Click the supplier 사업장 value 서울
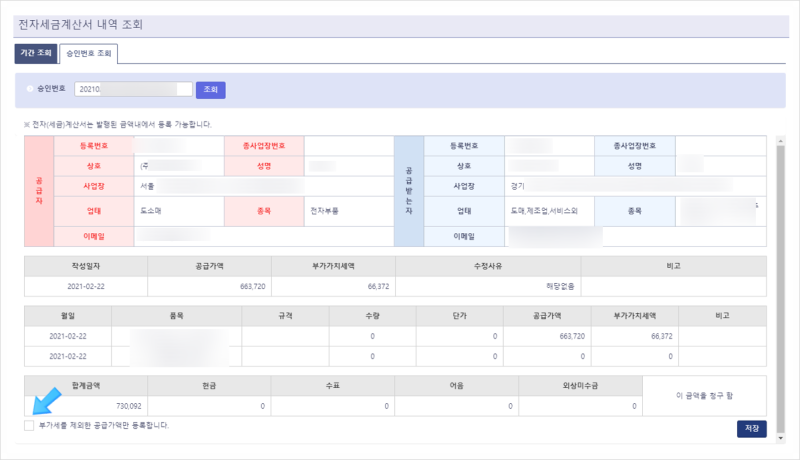800x460 pixels. [147, 187]
